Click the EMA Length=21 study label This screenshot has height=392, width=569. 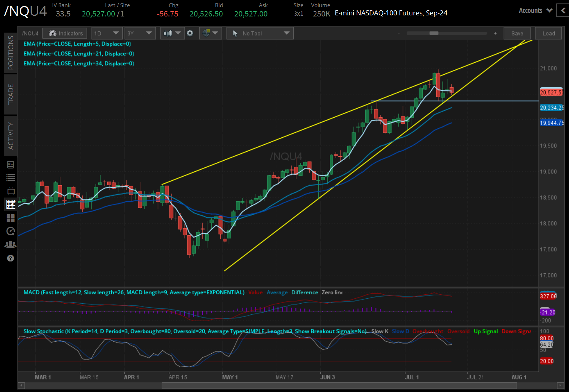click(79, 54)
